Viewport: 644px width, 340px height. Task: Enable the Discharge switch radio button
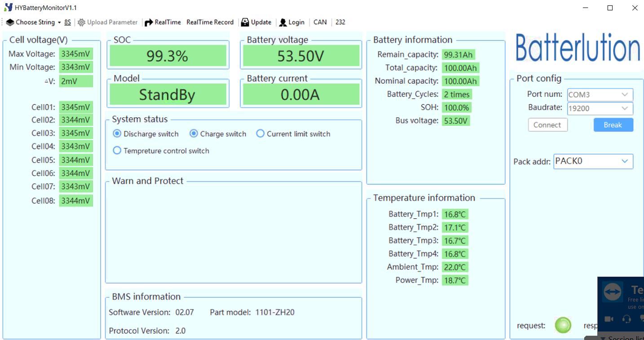coord(117,133)
